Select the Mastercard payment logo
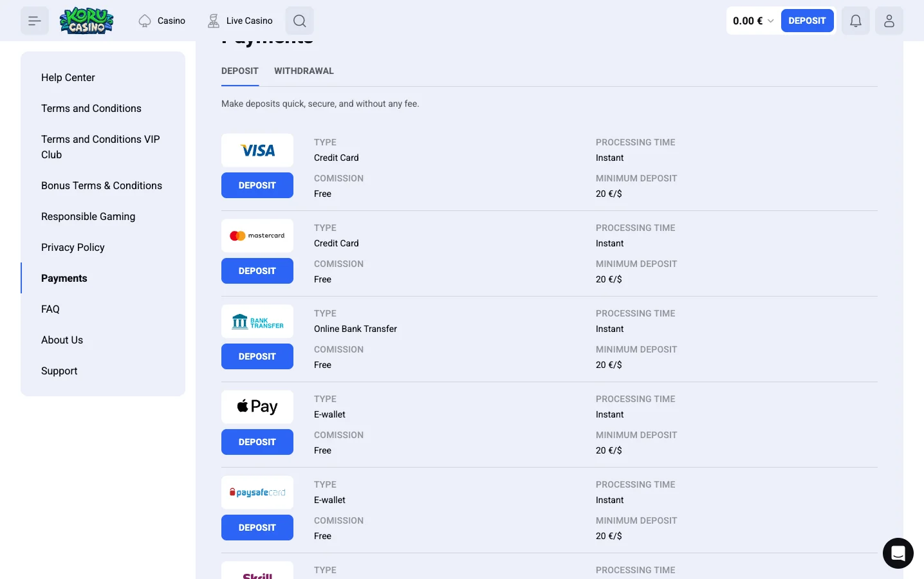924x579 pixels. tap(257, 236)
